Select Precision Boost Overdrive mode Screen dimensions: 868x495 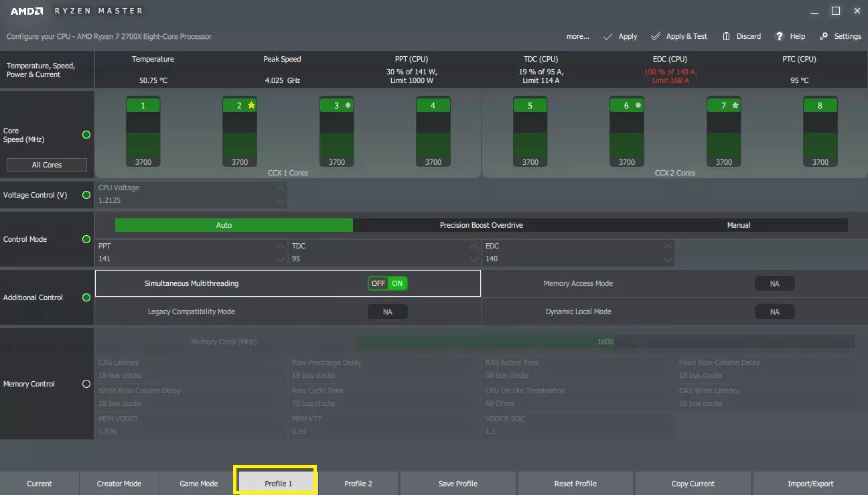point(481,225)
